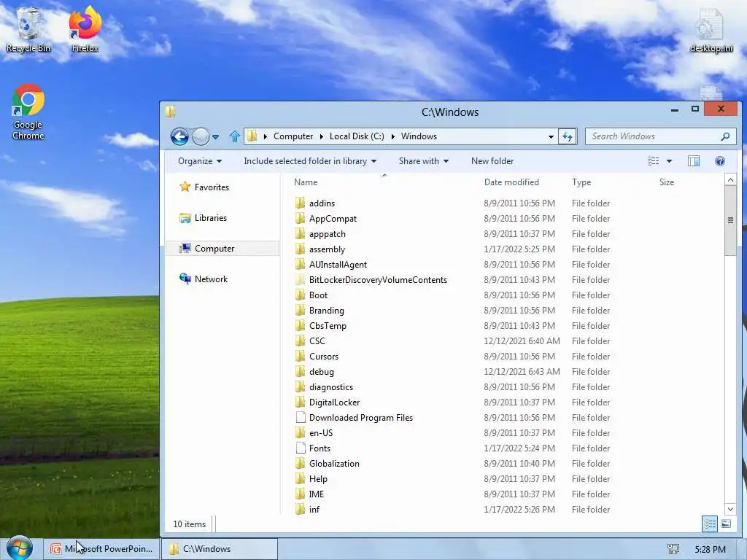Select the assembly folder icon
This screenshot has height=560, width=747.
300,249
